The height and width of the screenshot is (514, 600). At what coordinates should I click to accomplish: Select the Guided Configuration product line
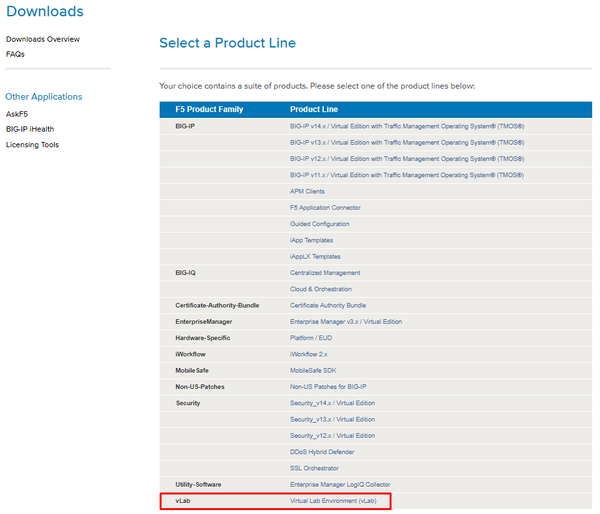click(x=320, y=224)
